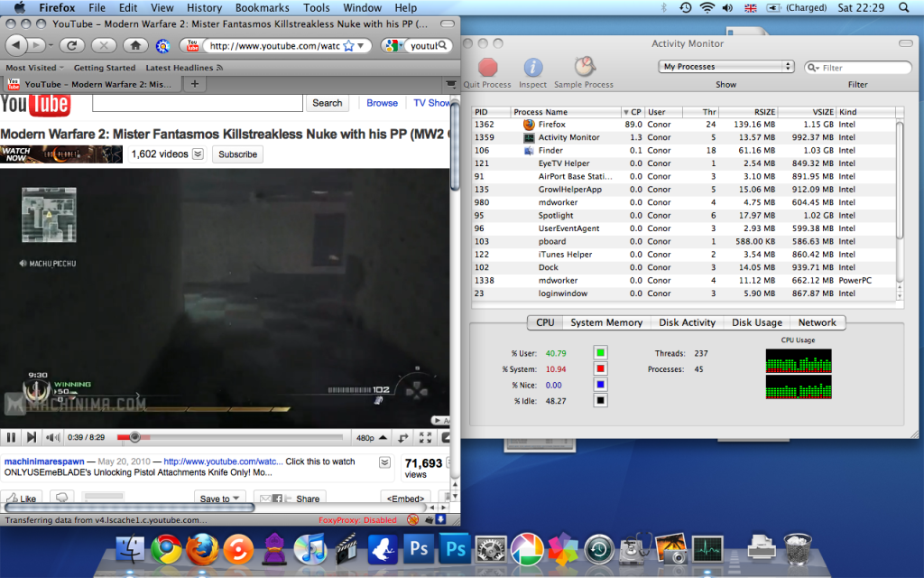Select the Firefox process row
Screen dimensions: 924x578
pyautogui.click(x=684, y=125)
